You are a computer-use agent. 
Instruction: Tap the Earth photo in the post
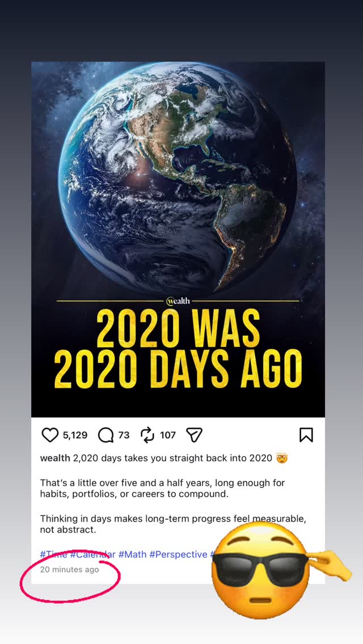[x=178, y=176]
